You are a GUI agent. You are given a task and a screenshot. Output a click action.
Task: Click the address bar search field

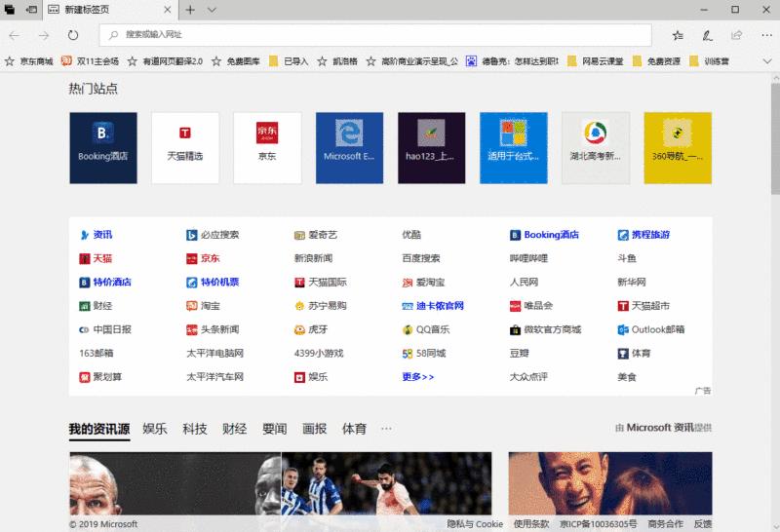click(375, 35)
